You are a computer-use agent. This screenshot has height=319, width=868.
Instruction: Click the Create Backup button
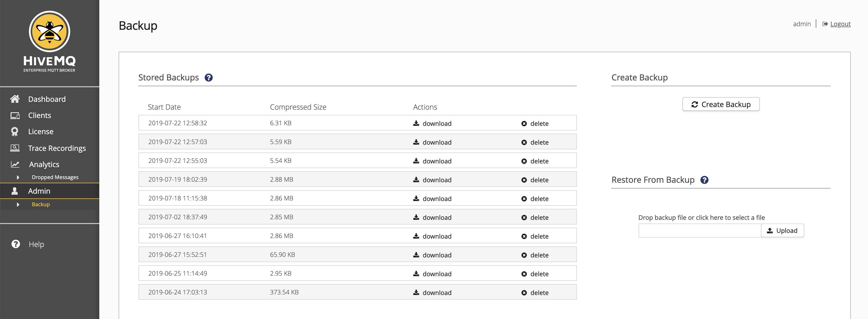721,104
